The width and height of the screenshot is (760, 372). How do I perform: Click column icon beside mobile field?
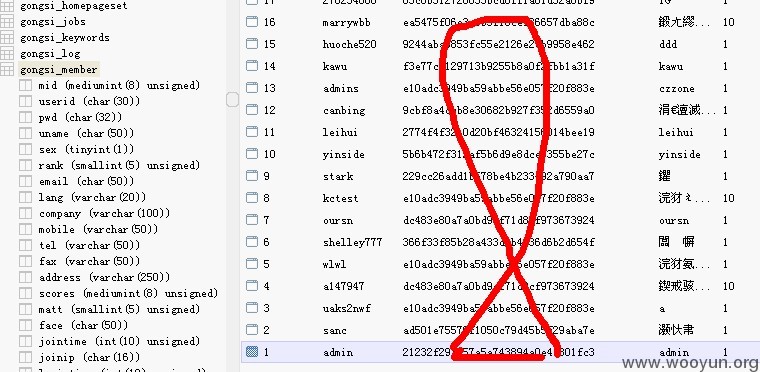click(25, 230)
